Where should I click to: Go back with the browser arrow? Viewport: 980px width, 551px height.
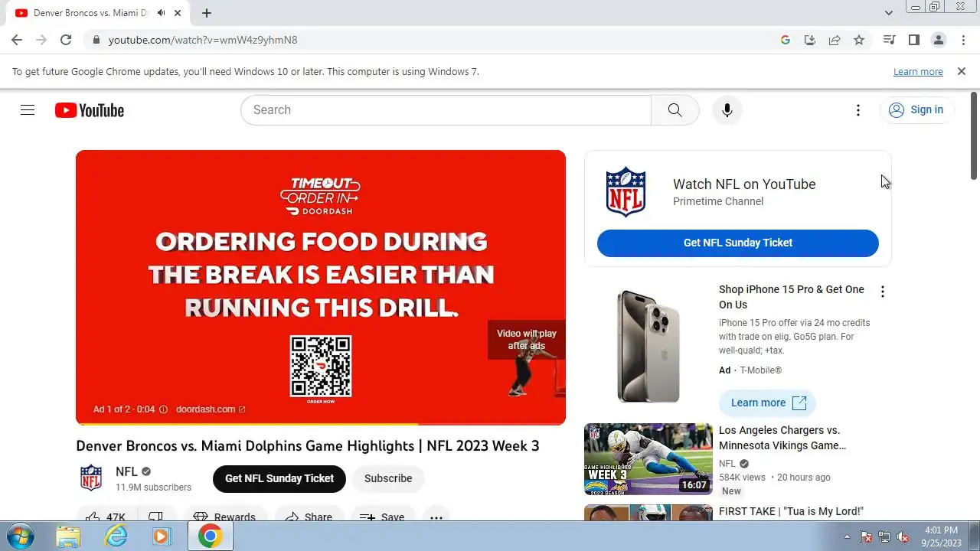[17, 40]
